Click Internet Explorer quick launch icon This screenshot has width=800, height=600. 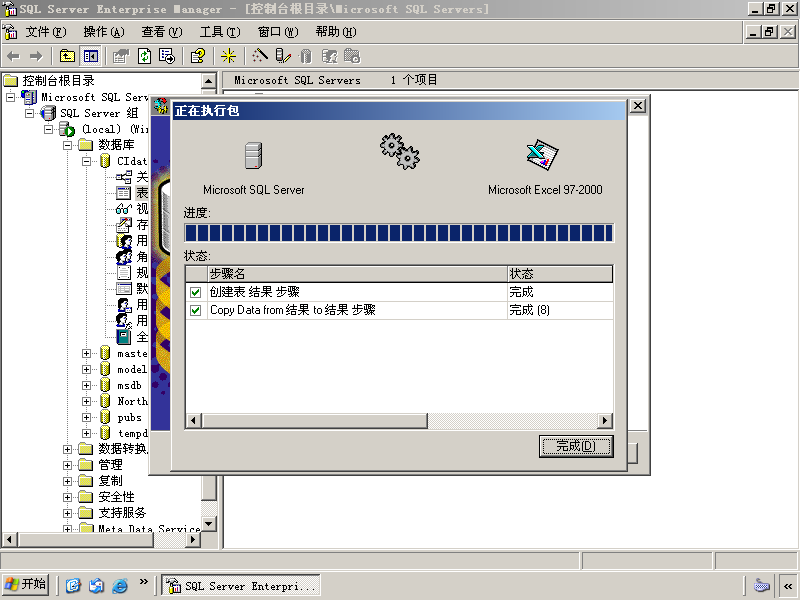[x=120, y=585]
